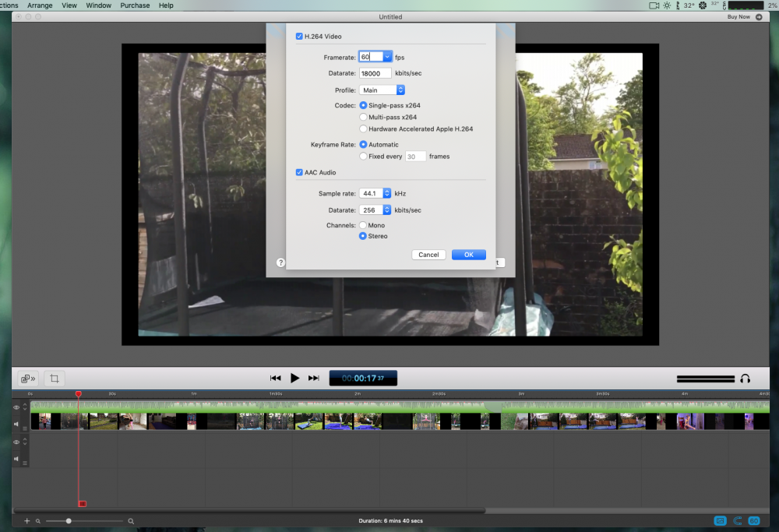Play the timeline
This screenshot has height=532, width=779.
point(294,378)
